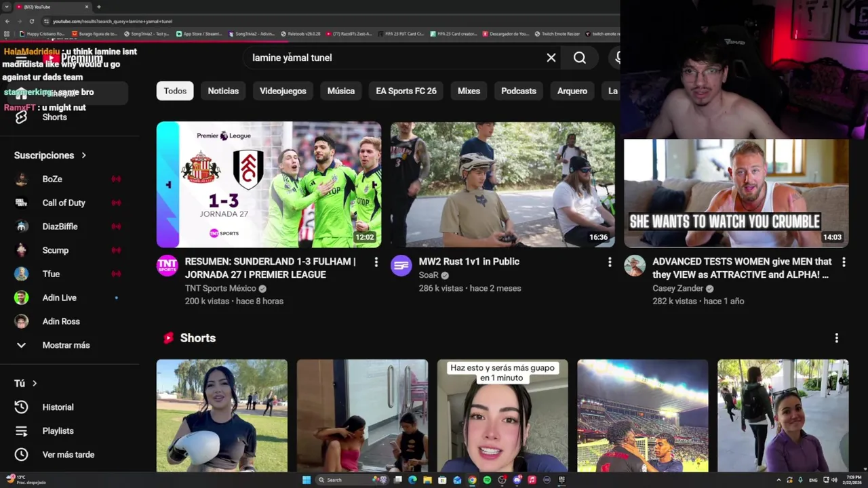Open the Windows Start menu

coord(307,480)
